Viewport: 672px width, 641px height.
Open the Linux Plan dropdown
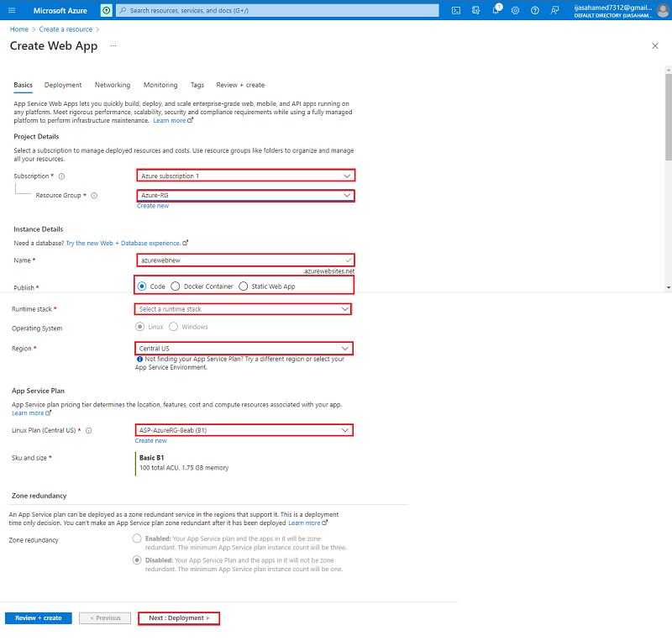(x=244, y=429)
